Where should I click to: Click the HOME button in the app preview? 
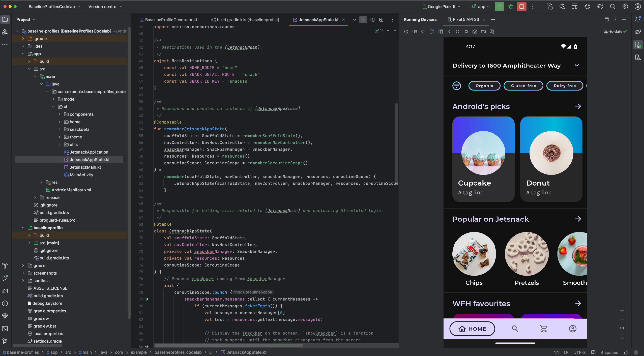click(x=473, y=328)
